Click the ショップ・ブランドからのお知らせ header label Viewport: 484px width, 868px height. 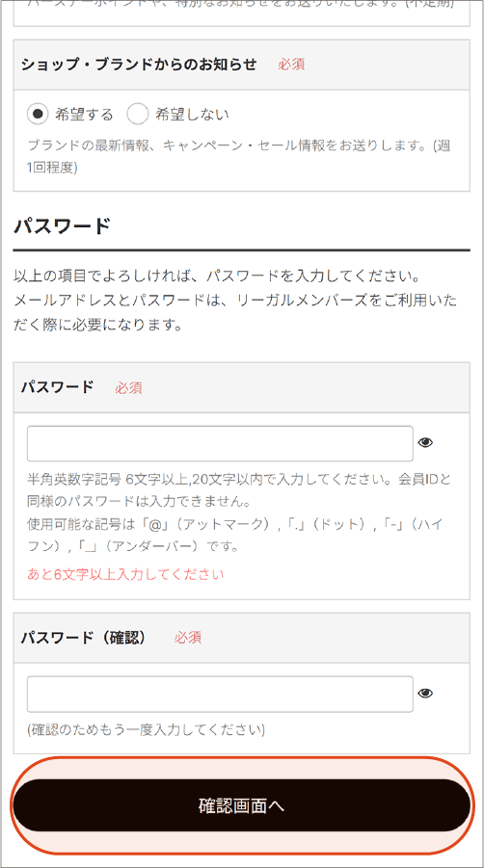[x=139, y=65]
